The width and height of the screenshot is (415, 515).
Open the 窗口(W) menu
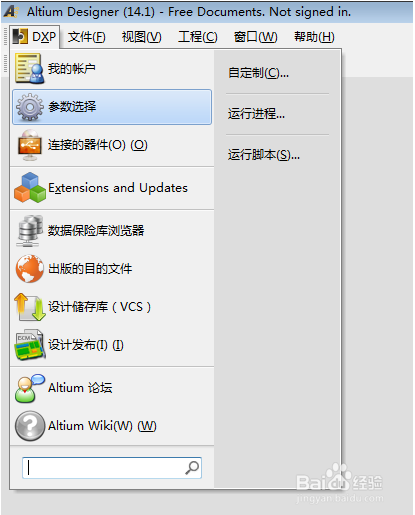255,37
